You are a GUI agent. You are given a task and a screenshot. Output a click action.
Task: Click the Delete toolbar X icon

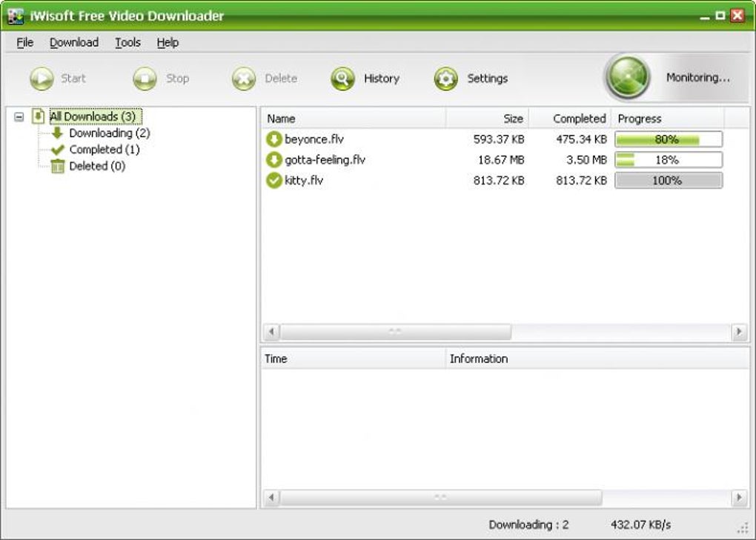(x=244, y=78)
